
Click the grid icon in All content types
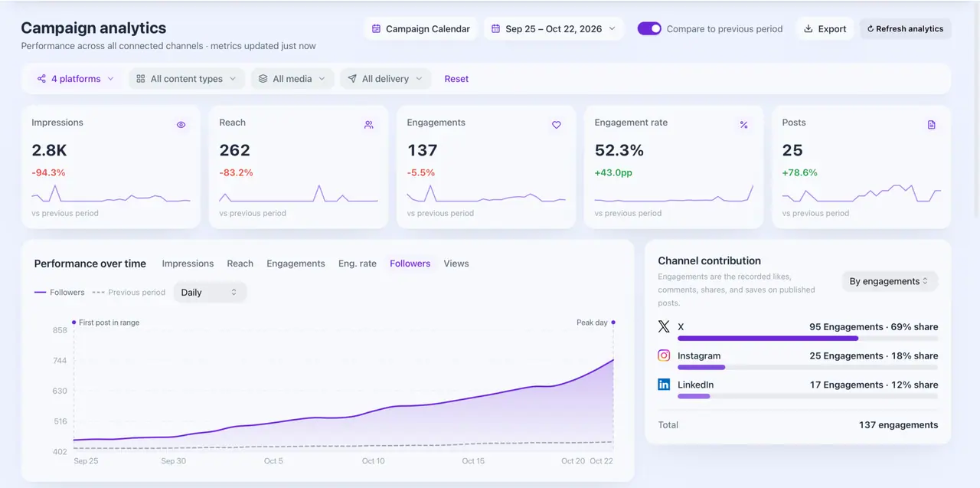coord(141,79)
